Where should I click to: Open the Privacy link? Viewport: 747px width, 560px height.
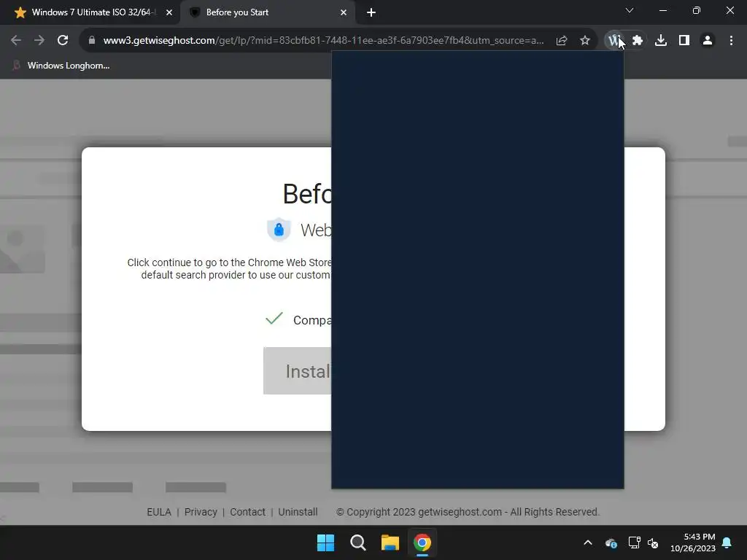pyautogui.click(x=201, y=512)
